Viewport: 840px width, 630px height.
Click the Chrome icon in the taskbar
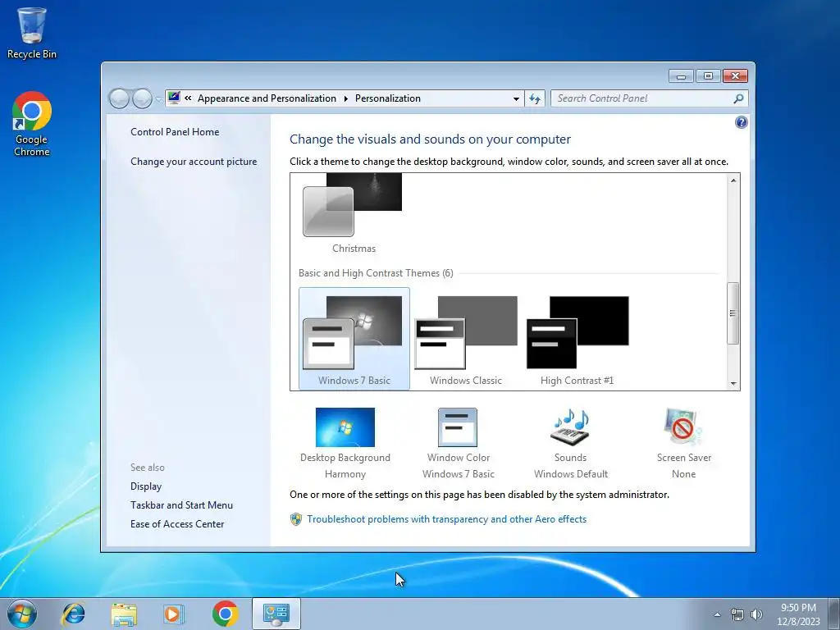point(225,614)
